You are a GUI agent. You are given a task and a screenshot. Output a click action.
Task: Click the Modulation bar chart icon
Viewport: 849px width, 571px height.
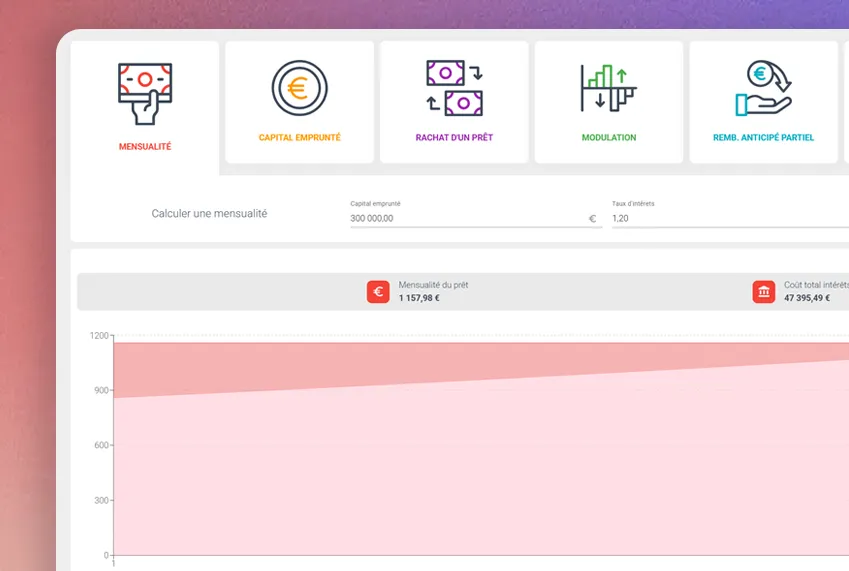609,88
